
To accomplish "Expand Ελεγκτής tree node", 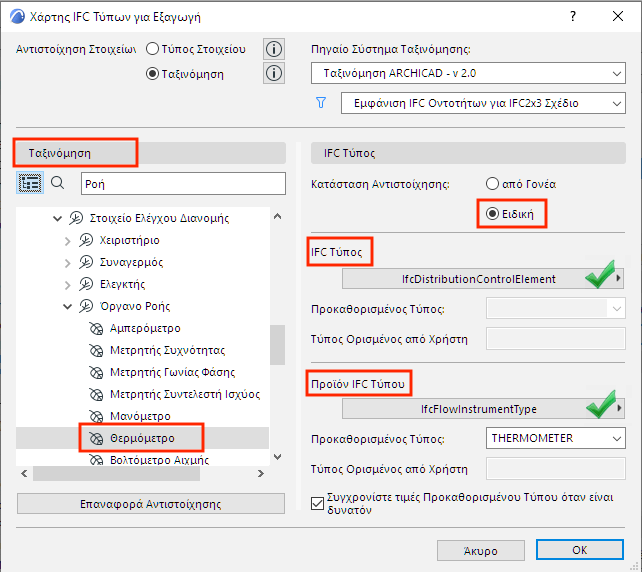I will coord(68,285).
